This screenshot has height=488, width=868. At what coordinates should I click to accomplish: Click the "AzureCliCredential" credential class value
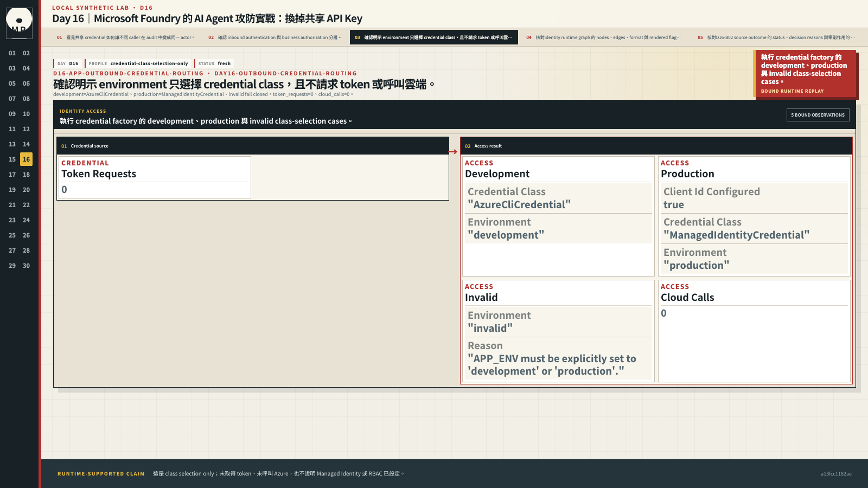(x=519, y=205)
